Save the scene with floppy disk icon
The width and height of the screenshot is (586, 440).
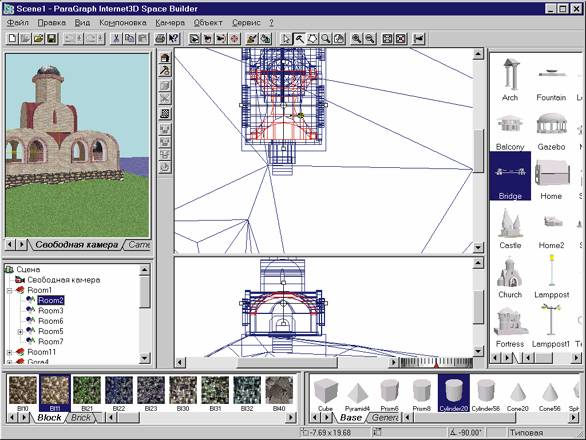pos(52,39)
